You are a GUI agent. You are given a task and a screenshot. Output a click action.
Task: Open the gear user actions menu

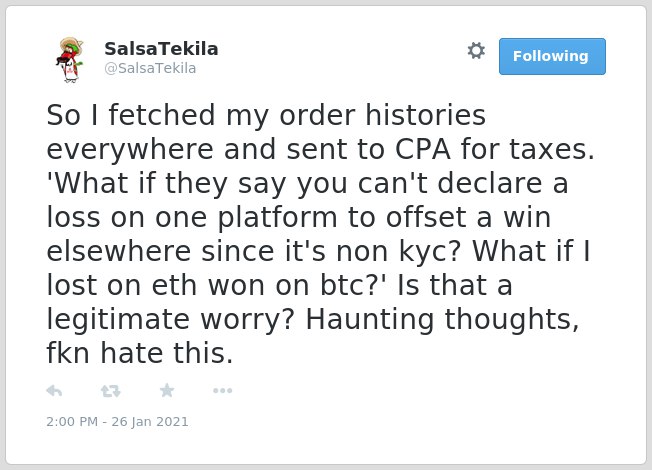pos(476,51)
